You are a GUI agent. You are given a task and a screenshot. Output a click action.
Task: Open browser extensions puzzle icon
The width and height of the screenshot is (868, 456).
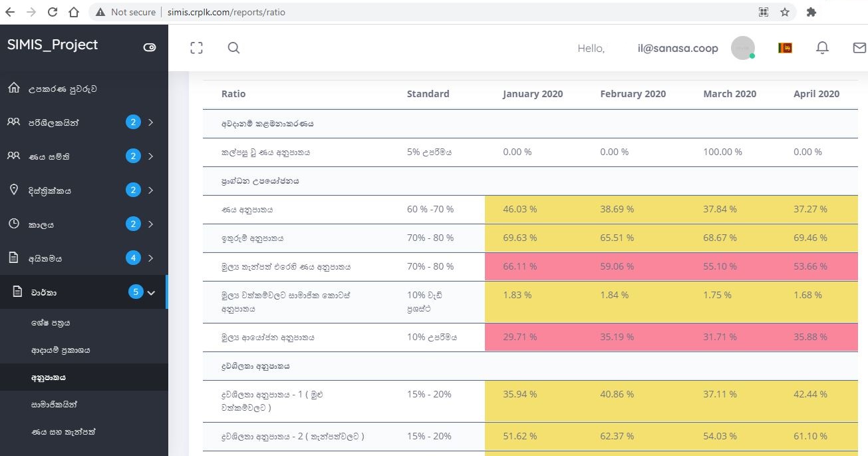point(811,12)
